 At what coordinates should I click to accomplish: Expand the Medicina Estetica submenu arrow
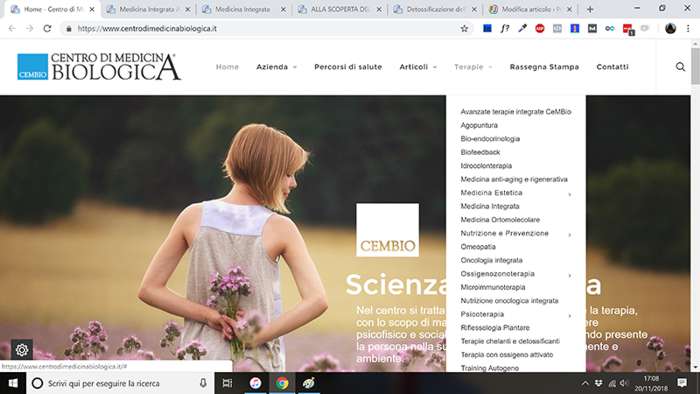pyautogui.click(x=570, y=195)
